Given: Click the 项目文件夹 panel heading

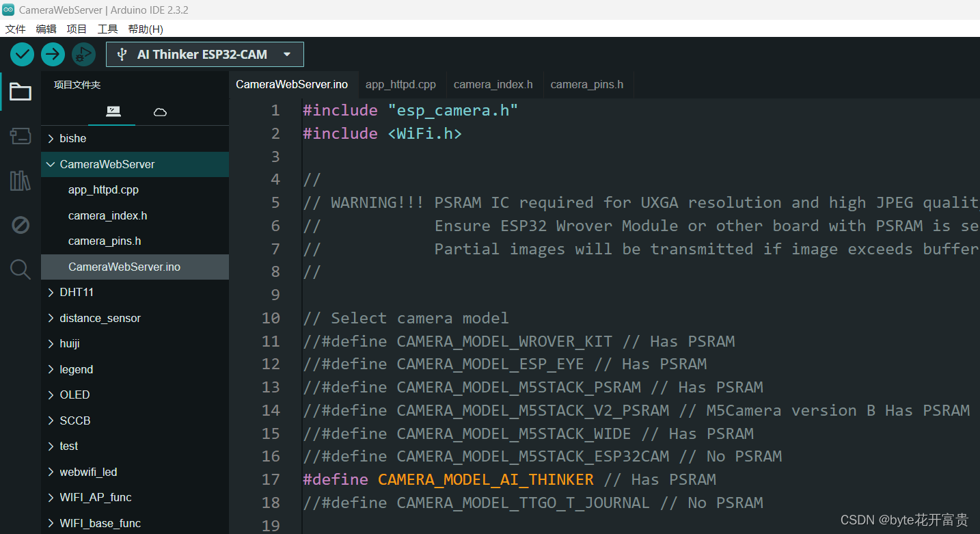Looking at the screenshot, I should coord(77,85).
